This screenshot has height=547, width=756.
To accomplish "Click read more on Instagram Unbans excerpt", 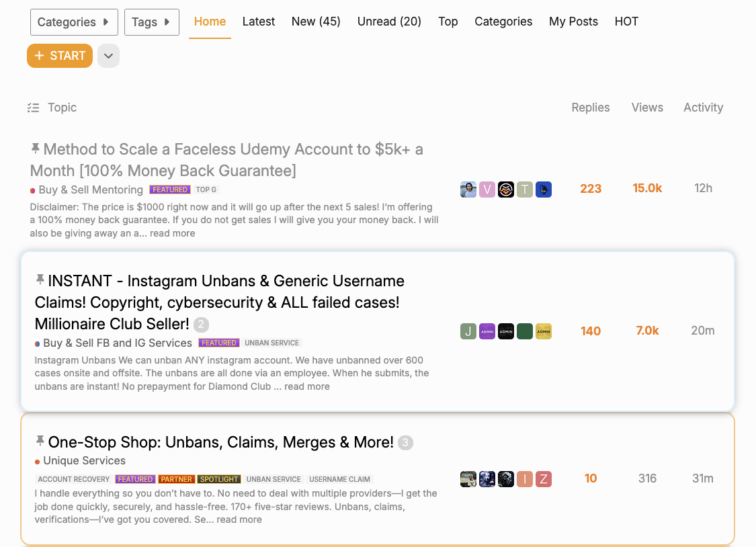I will [x=306, y=386].
